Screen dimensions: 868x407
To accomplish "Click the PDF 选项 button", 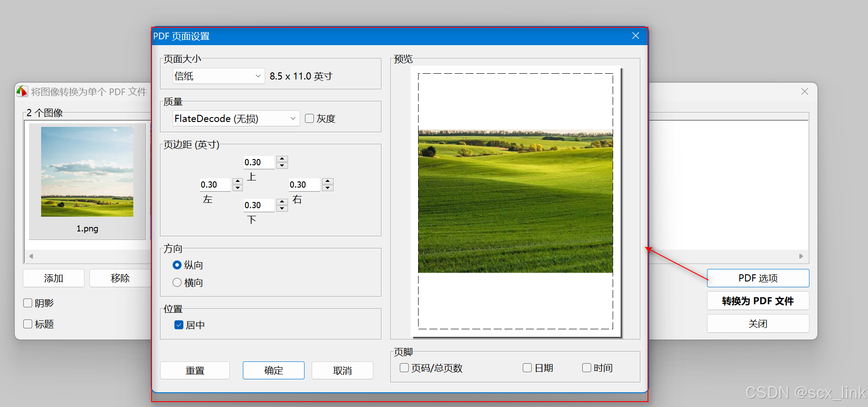I will (758, 278).
